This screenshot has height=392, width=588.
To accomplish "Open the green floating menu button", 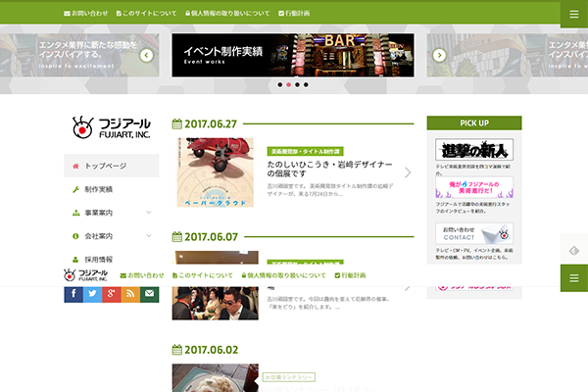I will pos(573,277).
